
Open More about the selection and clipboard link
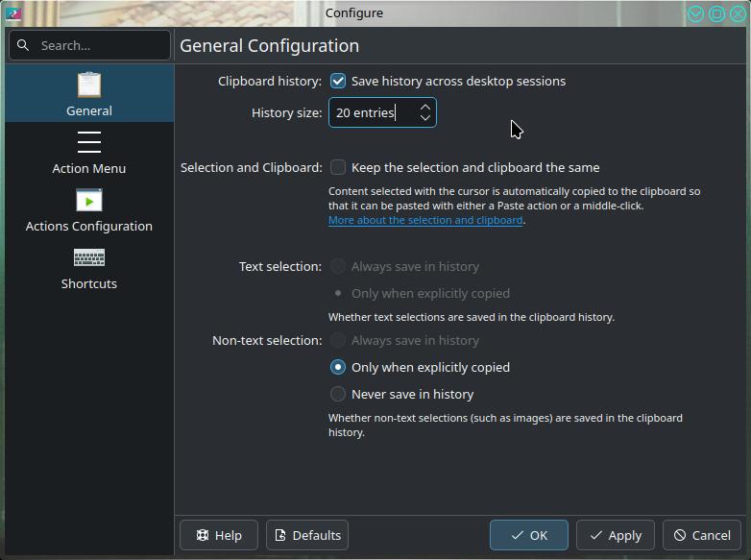(x=425, y=220)
